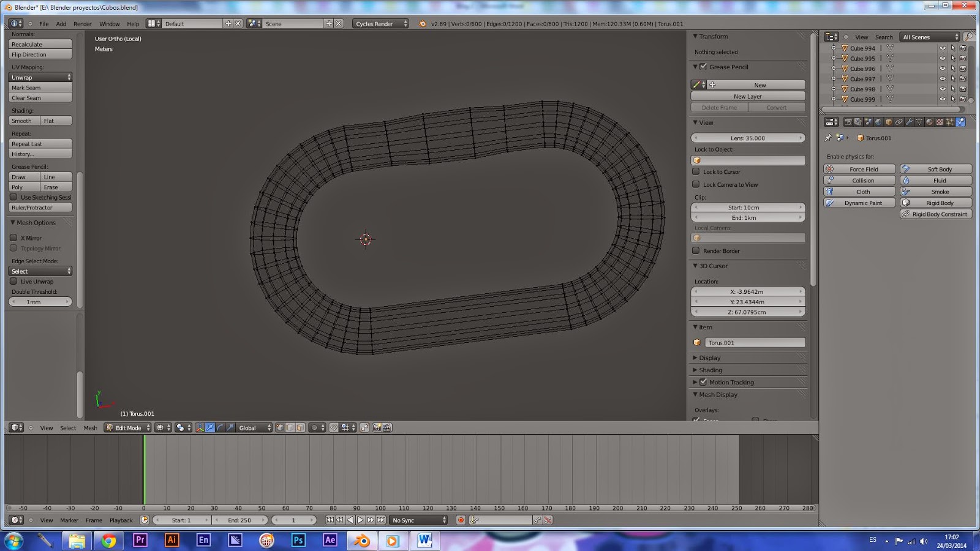The image size is (980, 551).
Task: Hide Cube.996 using its eye icon
Action: 942,69
